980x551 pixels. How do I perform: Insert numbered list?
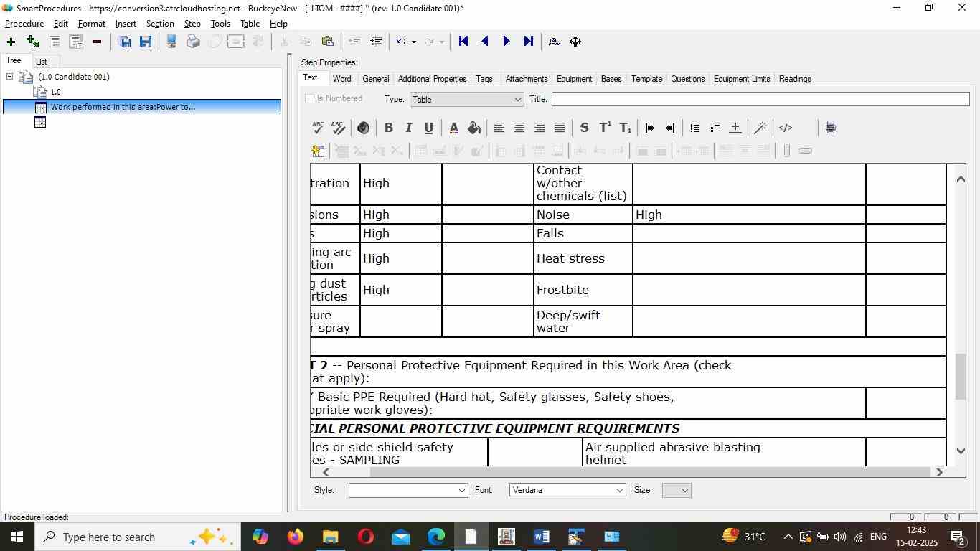click(715, 128)
